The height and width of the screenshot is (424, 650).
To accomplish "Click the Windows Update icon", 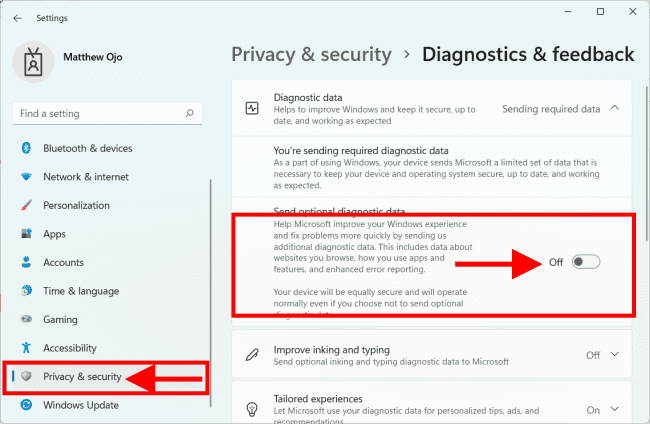I will tap(26, 405).
